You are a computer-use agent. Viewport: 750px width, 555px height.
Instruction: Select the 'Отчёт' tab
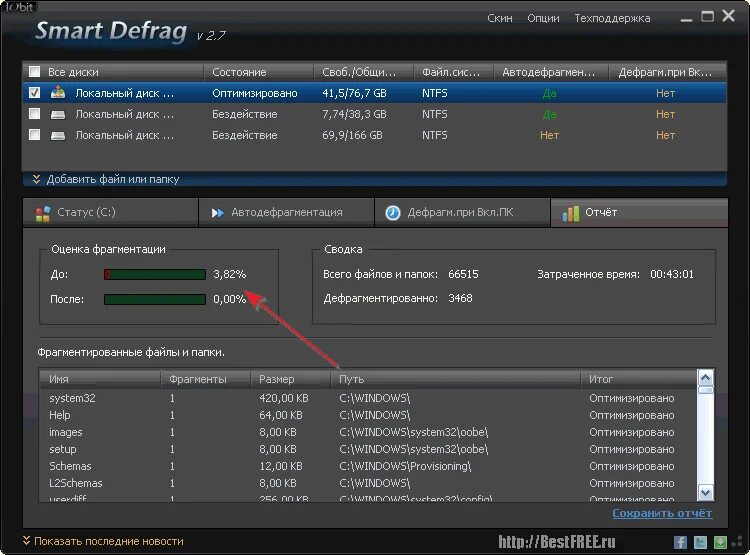pyautogui.click(x=639, y=212)
